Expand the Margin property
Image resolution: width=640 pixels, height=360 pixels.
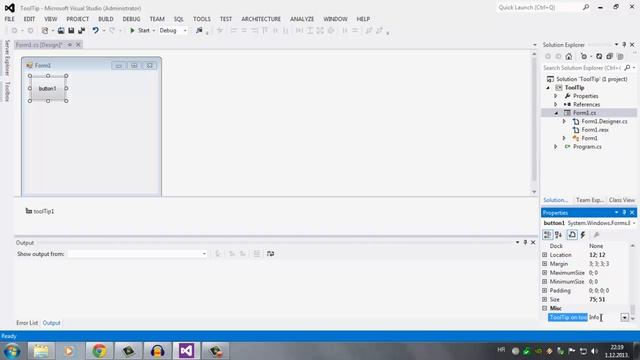(544, 264)
